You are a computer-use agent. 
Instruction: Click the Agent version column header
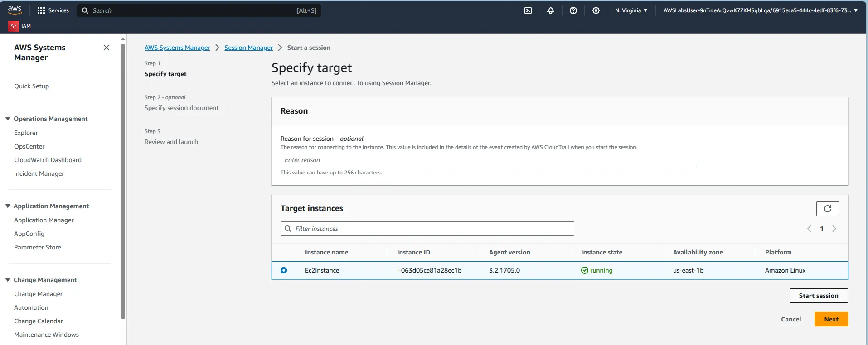[509, 252]
